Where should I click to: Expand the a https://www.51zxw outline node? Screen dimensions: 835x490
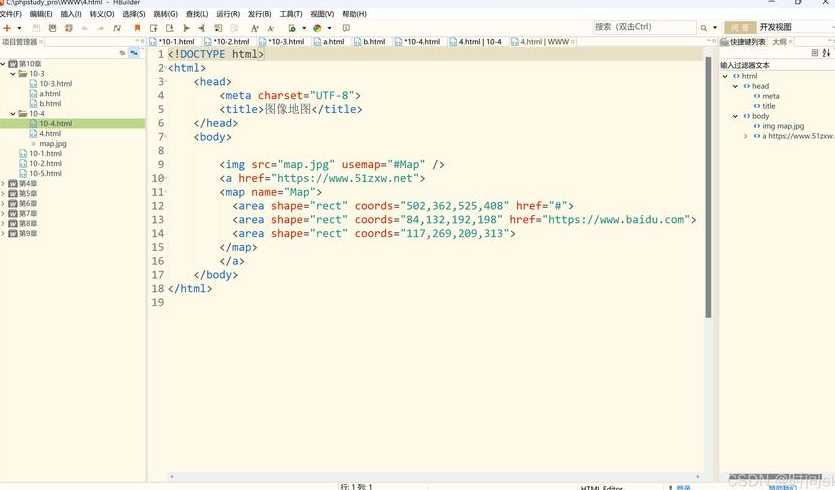tap(746, 136)
